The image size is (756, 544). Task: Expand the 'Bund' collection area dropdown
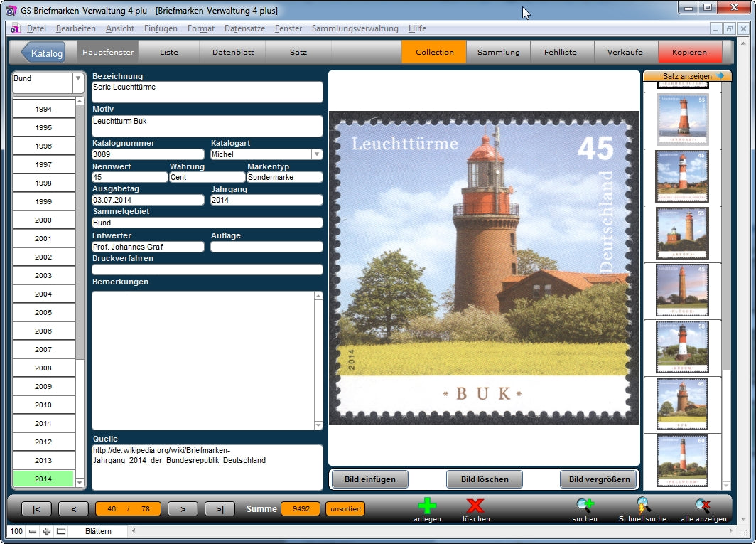[x=78, y=80]
